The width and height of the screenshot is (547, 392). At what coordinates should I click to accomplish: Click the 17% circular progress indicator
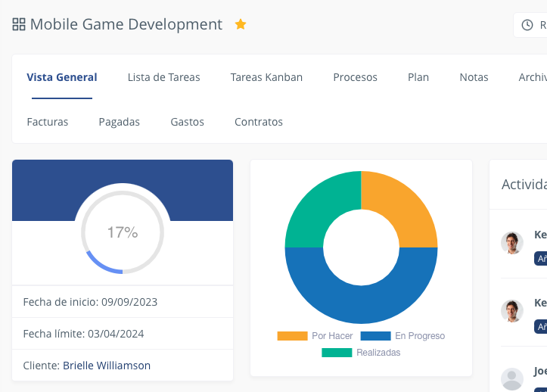[123, 232]
